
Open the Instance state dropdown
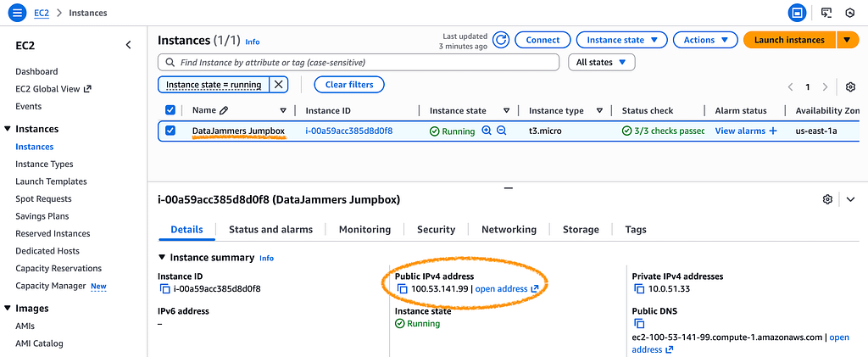point(621,40)
